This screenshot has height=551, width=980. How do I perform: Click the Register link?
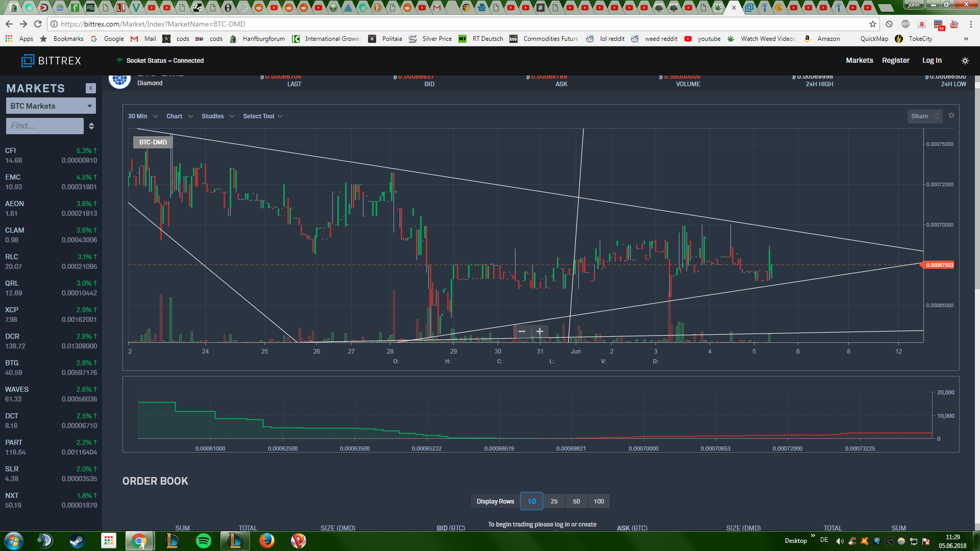(895, 60)
